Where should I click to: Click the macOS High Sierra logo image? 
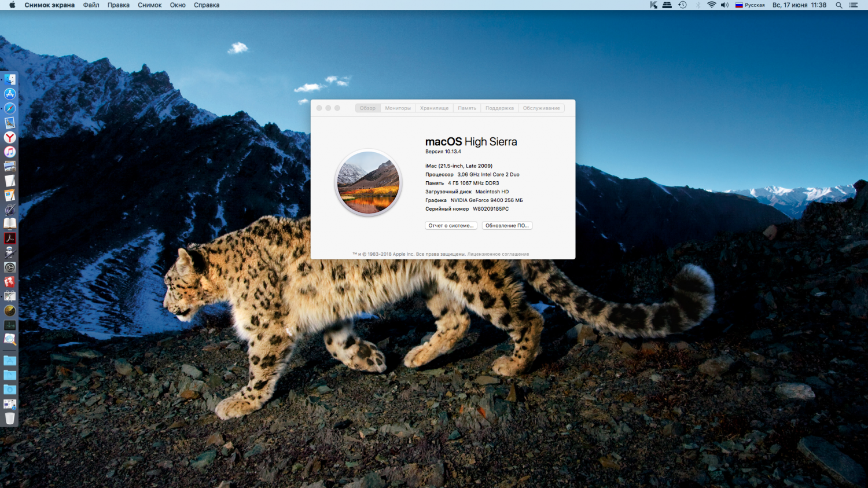[368, 182]
